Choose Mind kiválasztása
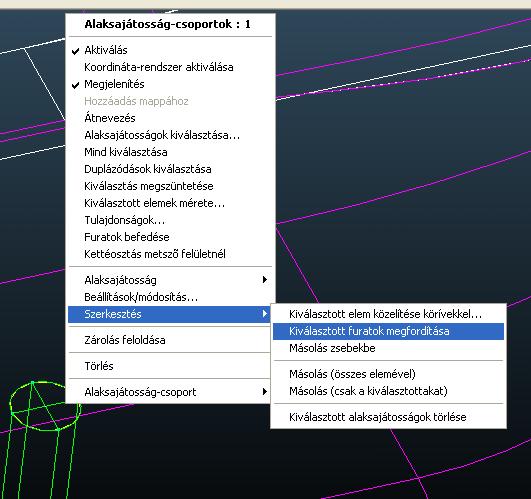The width and height of the screenshot is (531, 499). [x=169, y=152]
